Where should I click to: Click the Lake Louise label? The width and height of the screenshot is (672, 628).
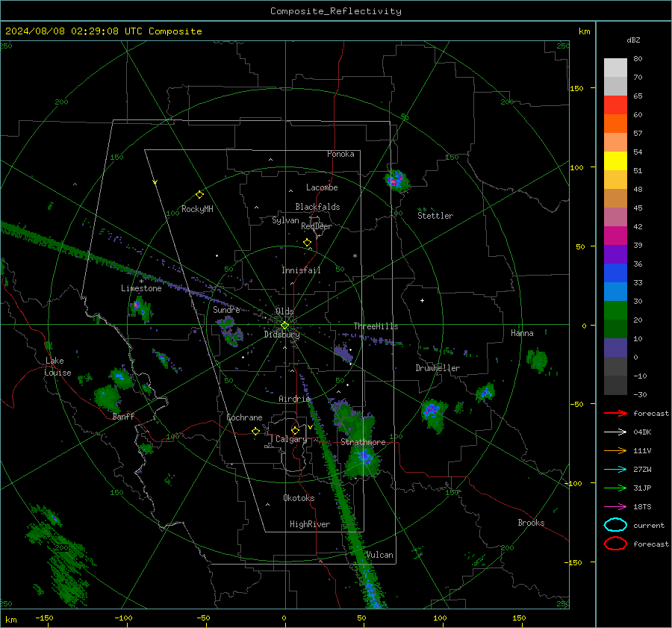tap(57, 367)
